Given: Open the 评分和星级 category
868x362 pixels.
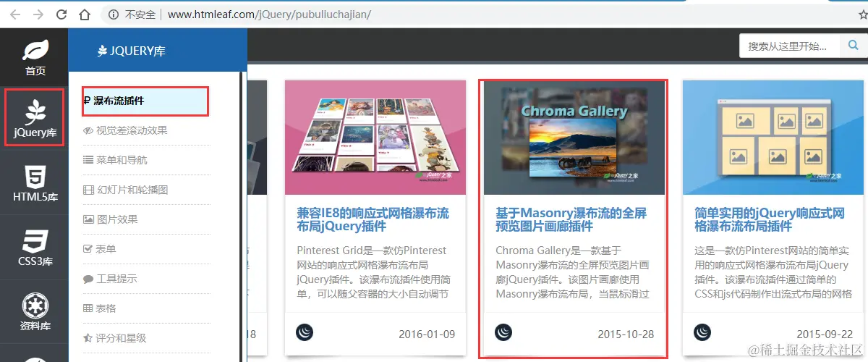Looking at the screenshot, I should 116,338.
